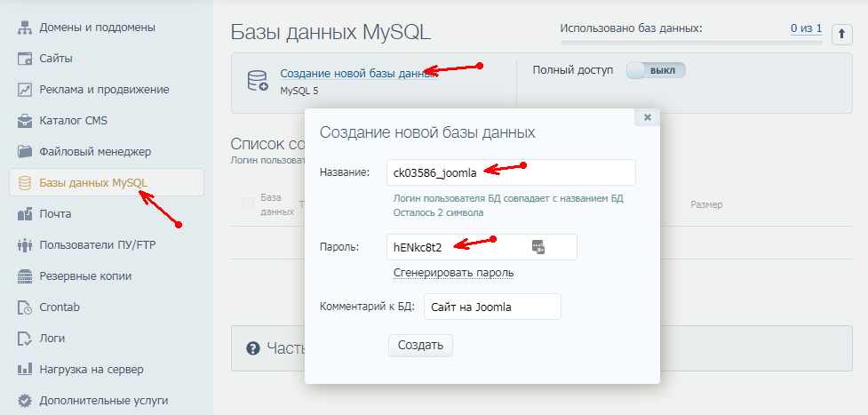Viewport: 868px width, 415px height.
Task: Click the Domains and subdomains sidebar icon
Action: 25,28
